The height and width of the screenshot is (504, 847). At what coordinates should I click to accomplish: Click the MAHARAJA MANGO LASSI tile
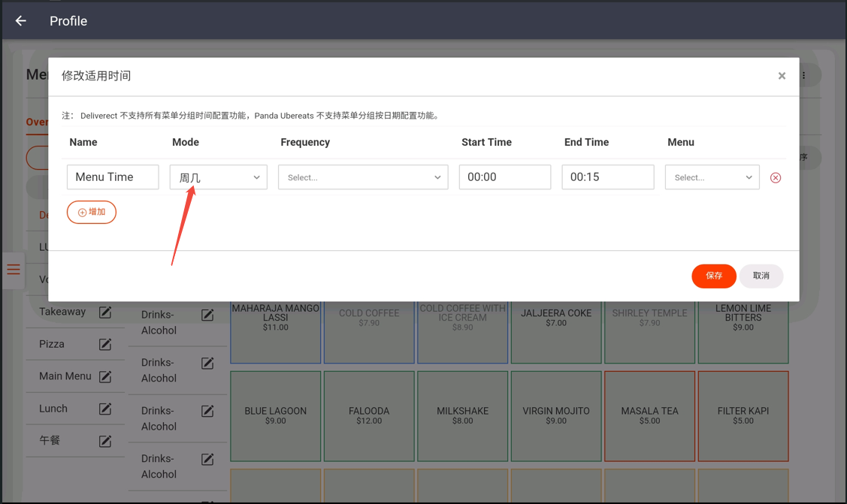(276, 332)
